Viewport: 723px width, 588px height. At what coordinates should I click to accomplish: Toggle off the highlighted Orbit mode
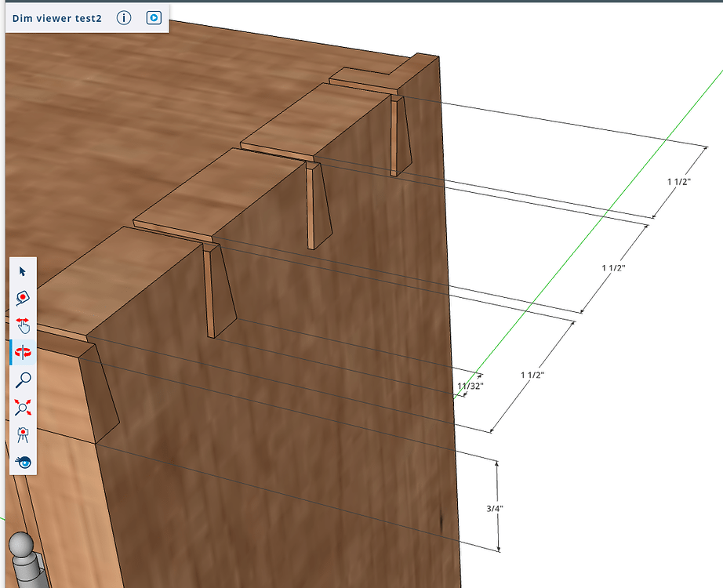point(22,352)
